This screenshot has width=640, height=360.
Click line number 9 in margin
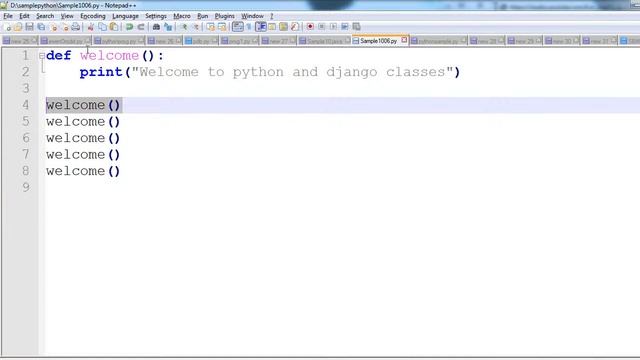coord(26,187)
